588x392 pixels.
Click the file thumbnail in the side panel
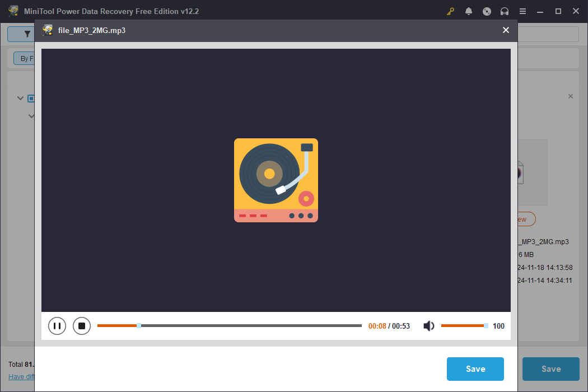(x=533, y=172)
